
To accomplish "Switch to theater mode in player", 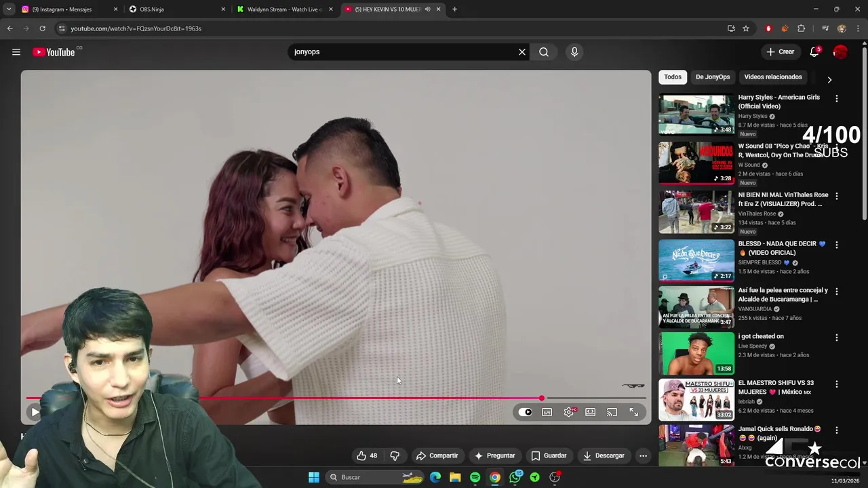I will tap(591, 412).
